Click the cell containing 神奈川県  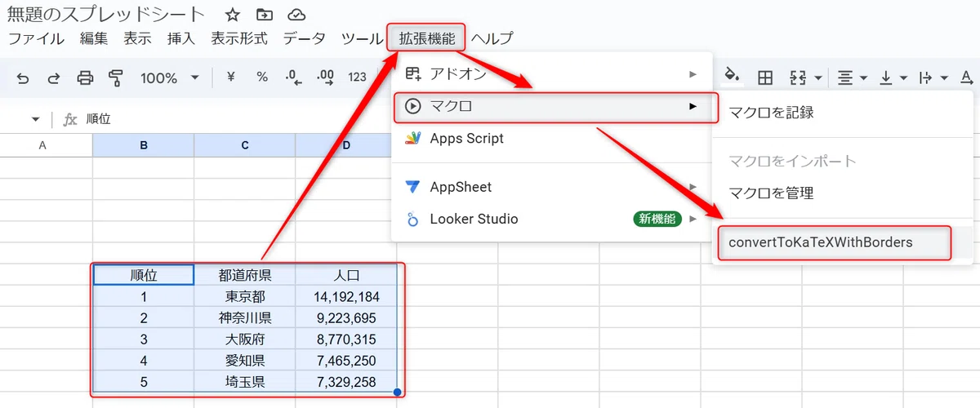pyautogui.click(x=245, y=318)
